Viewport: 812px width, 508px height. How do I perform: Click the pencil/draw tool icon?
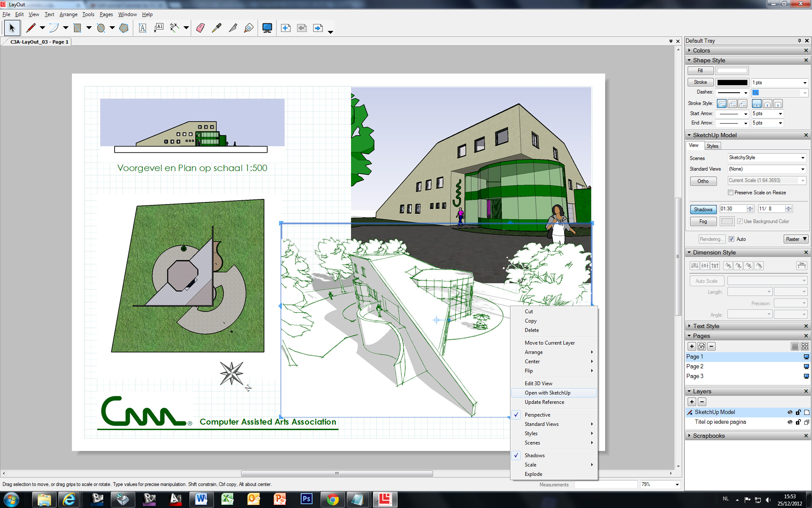(x=32, y=28)
